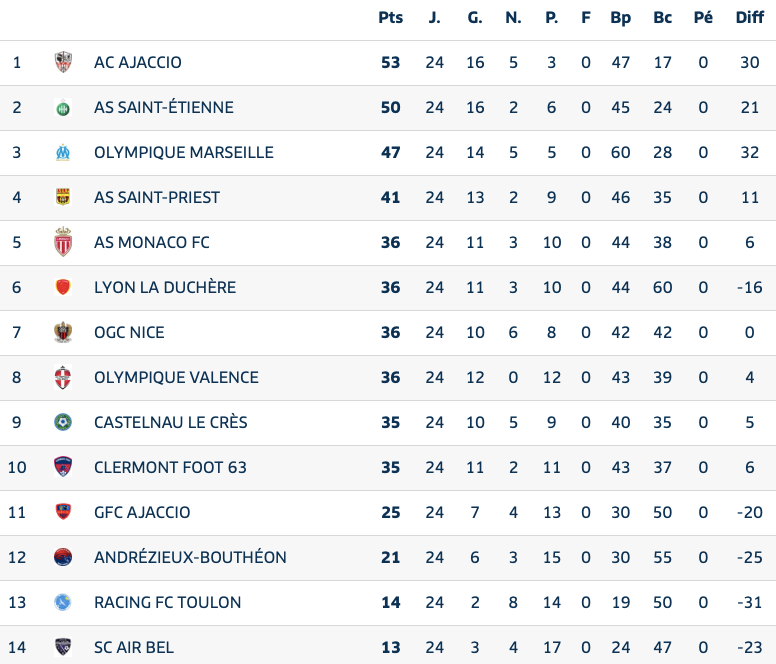Click the OGC Nice eagle crest

[63, 332]
